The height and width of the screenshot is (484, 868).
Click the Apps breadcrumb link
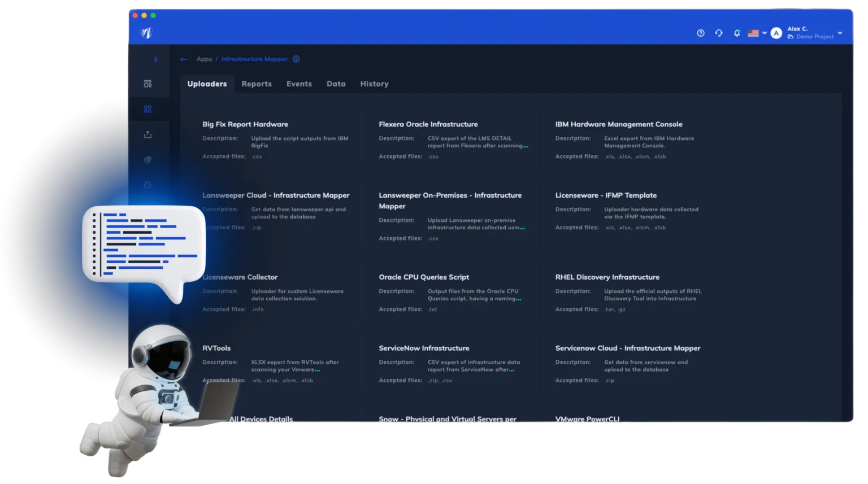(x=204, y=59)
